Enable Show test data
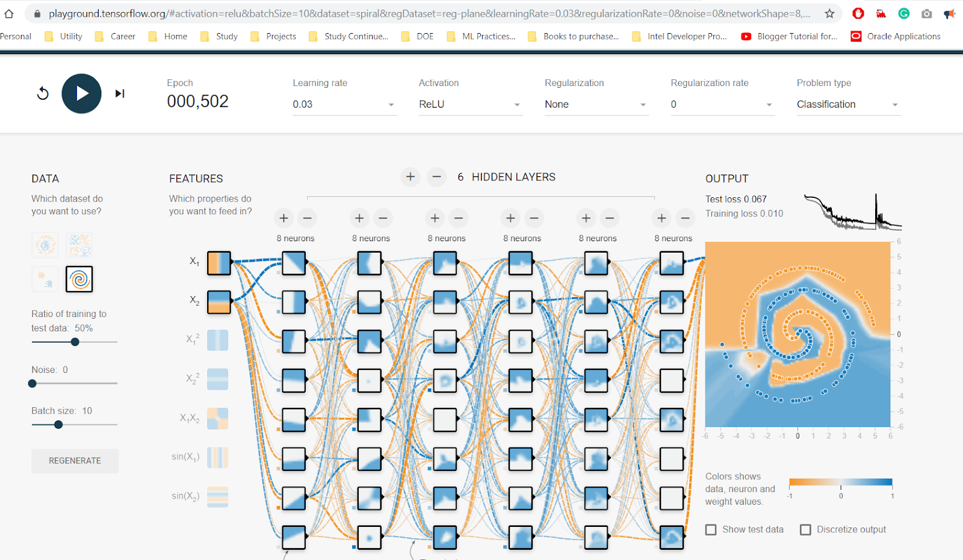Screen dimensions: 963x560 click(710, 529)
